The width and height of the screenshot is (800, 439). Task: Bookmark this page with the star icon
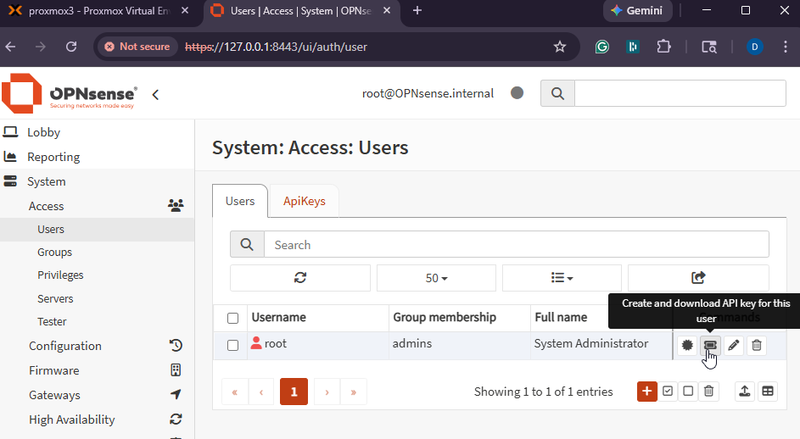(x=560, y=47)
